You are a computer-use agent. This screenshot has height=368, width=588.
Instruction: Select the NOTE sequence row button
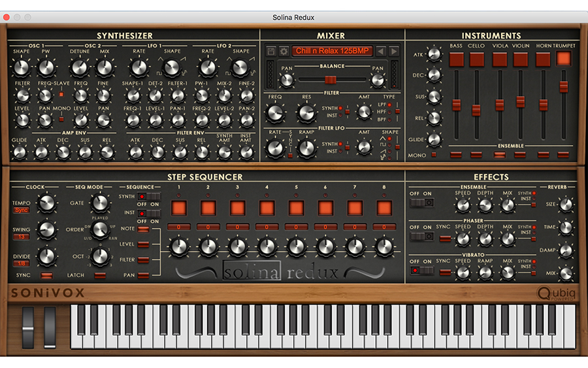point(143,229)
